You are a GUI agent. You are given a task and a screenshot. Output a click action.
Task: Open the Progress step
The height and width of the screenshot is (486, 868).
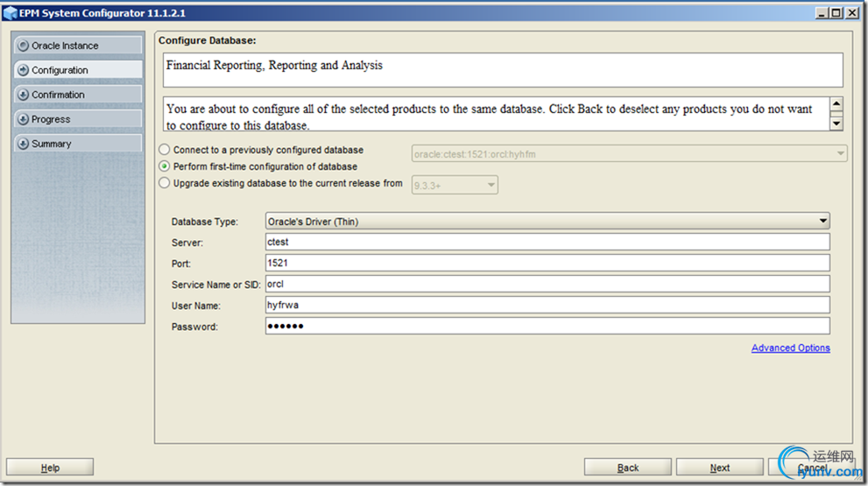(x=78, y=119)
